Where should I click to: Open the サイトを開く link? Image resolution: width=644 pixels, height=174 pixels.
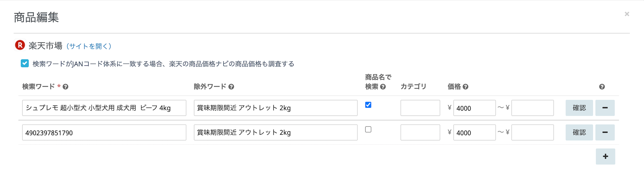click(x=89, y=46)
